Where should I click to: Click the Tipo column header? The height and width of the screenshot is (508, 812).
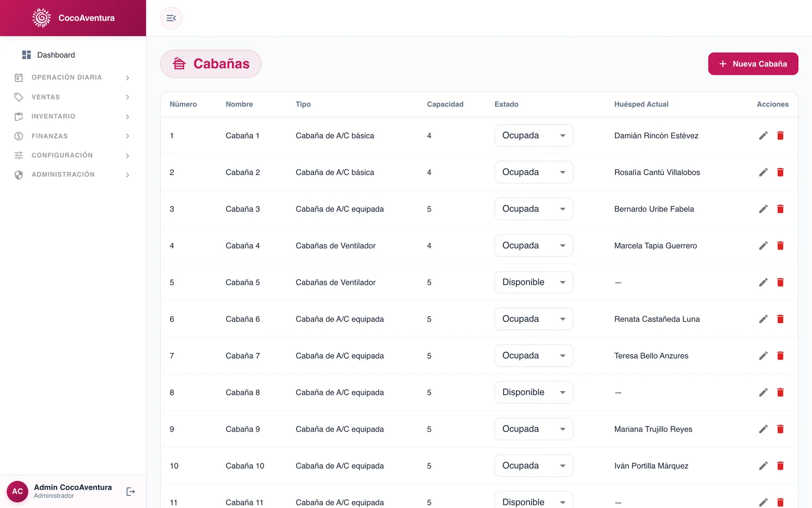click(303, 104)
